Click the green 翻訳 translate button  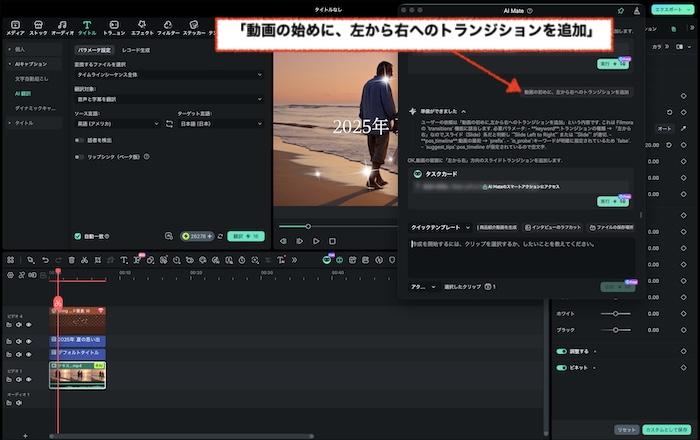click(246, 236)
